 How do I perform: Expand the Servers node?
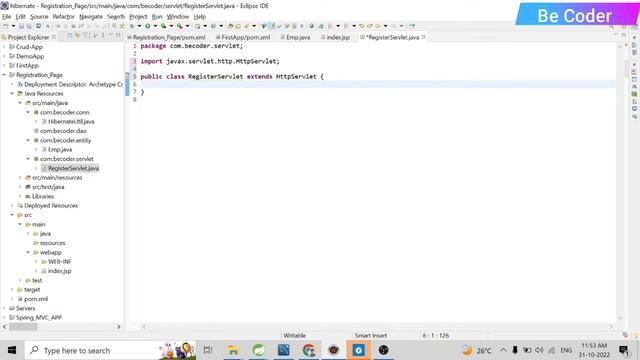(x=4, y=308)
